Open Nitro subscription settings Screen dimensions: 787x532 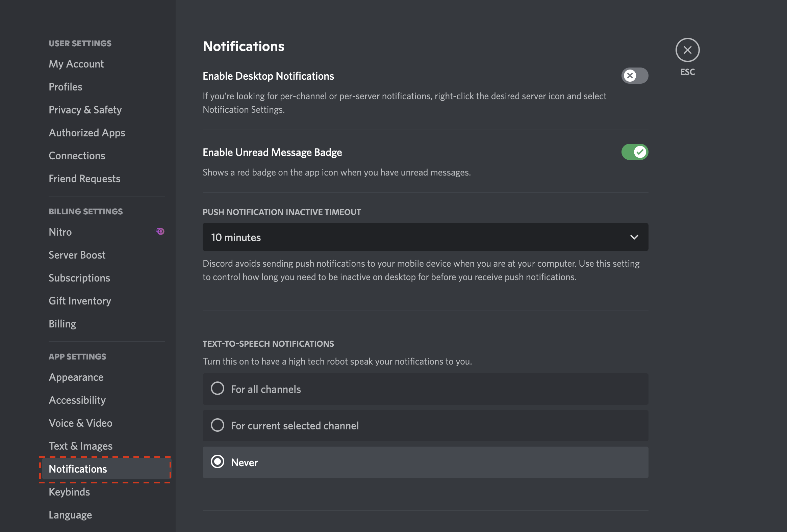coord(60,232)
